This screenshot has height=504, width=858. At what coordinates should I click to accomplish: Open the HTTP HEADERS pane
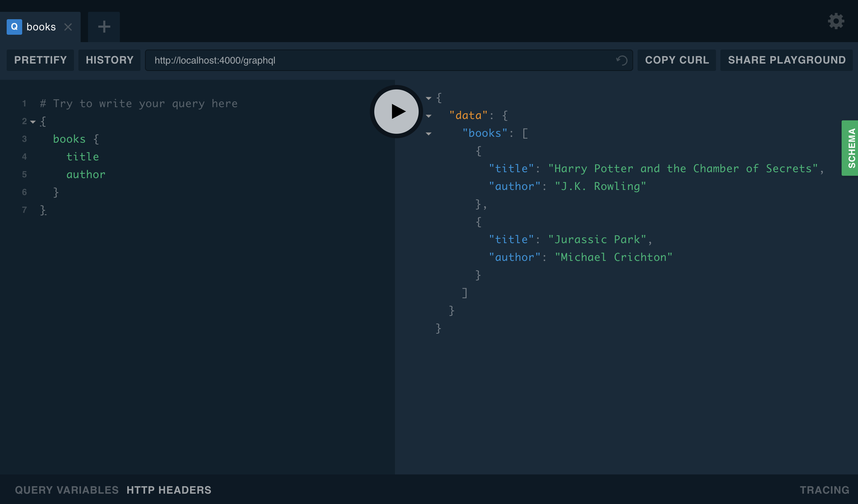pyautogui.click(x=169, y=490)
